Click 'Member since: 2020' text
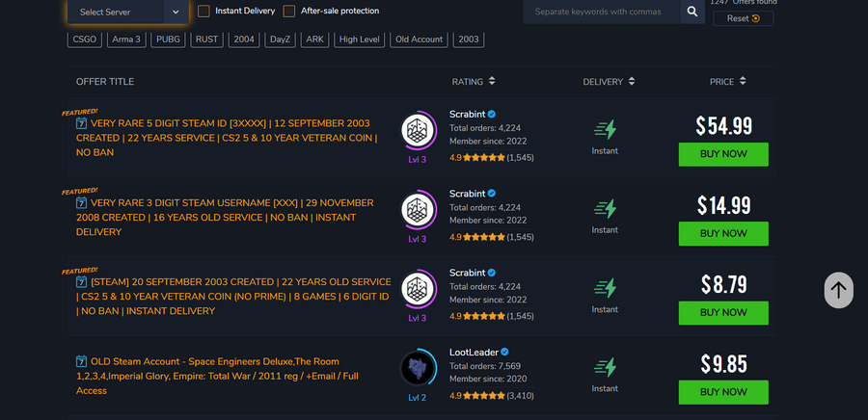The image size is (868, 420). click(x=488, y=380)
